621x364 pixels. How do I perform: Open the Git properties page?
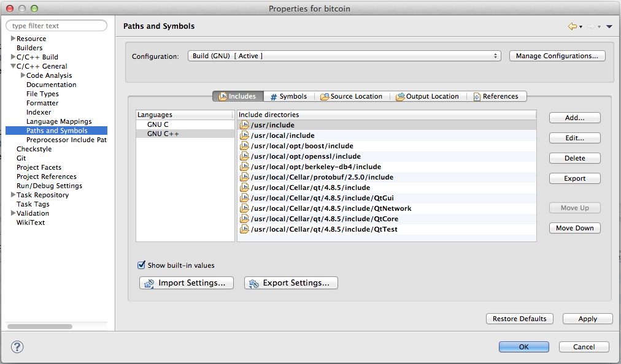21,158
